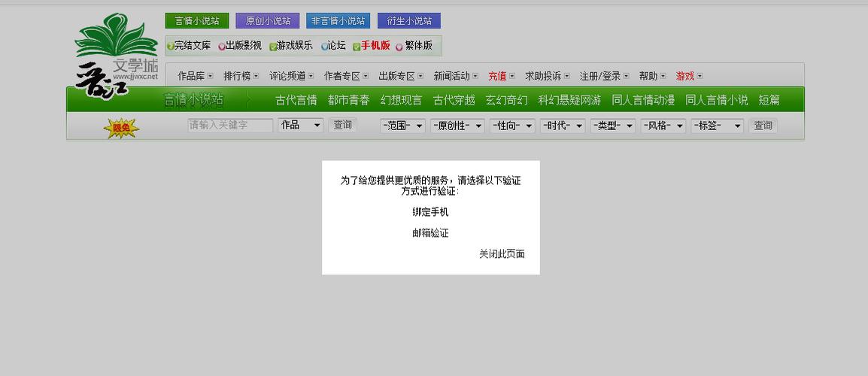This screenshot has width=868, height=376.
Task: Select the 幻想现言 category
Action: [402, 100]
